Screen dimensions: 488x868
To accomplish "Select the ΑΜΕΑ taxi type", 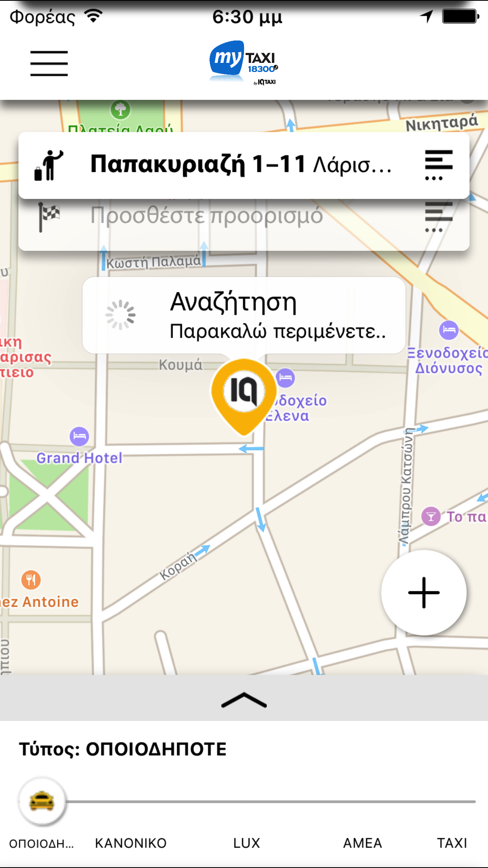I will [x=362, y=843].
